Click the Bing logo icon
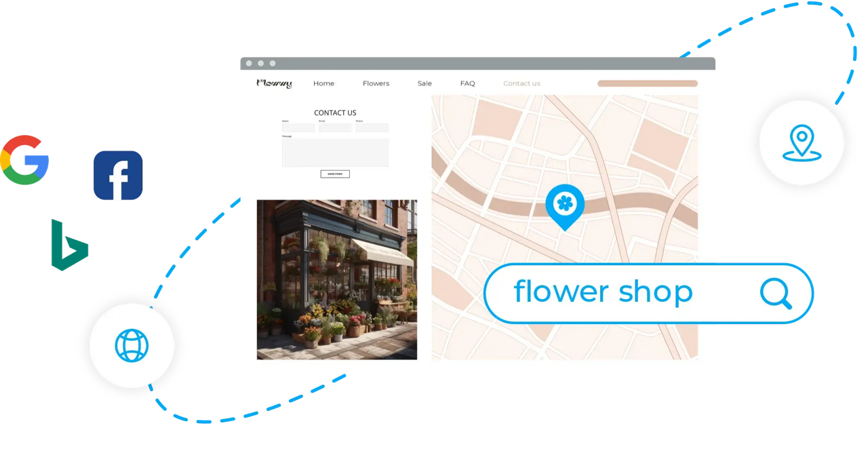Image resolution: width=868 pixels, height=453 pixels. pyautogui.click(x=70, y=245)
